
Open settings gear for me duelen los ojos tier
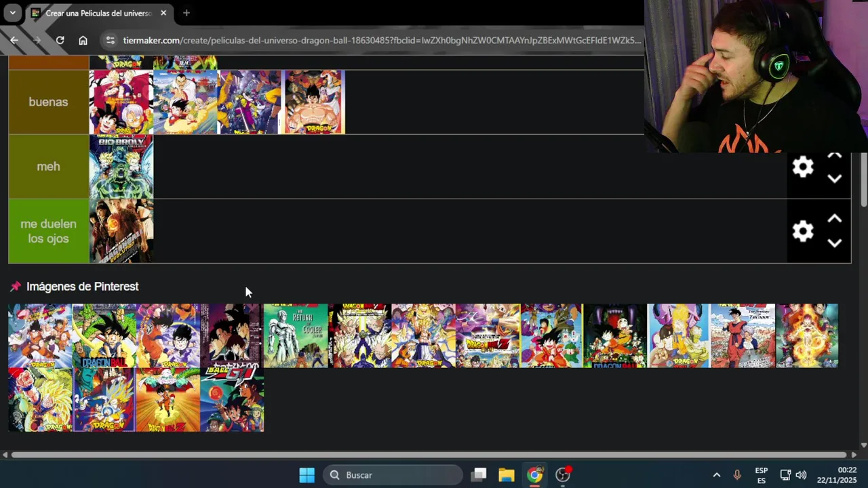pos(803,231)
